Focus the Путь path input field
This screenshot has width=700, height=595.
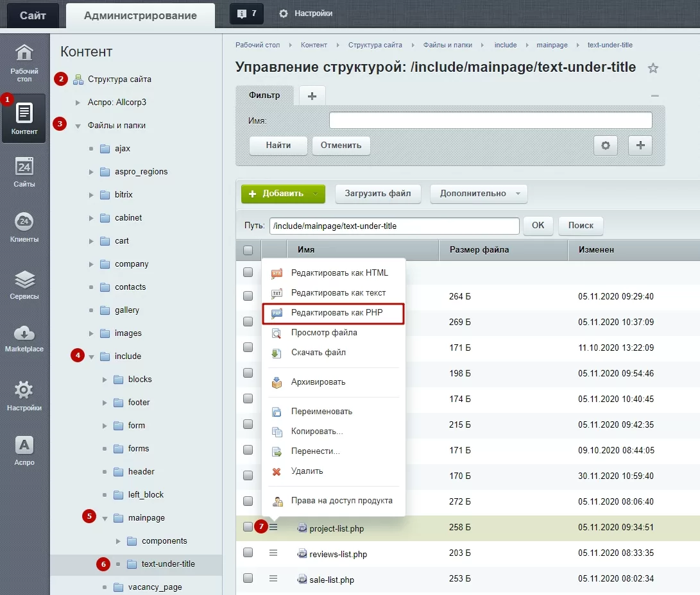394,226
